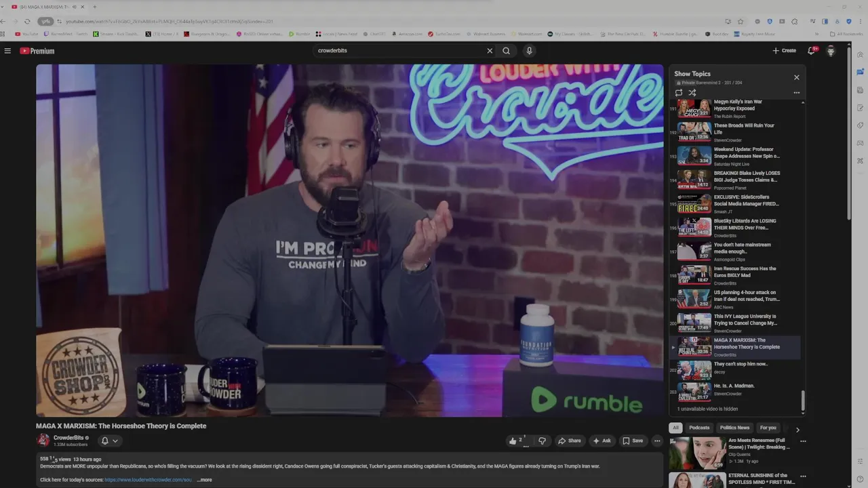Screen dimensions: 868x488
Task: Select 'He. Is. A. Madman.' playlist title
Action: [734, 386]
